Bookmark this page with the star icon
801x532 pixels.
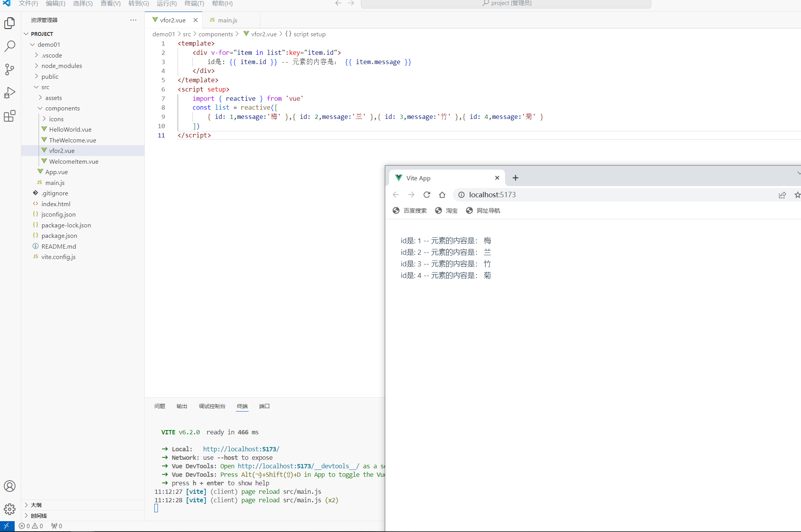797,195
